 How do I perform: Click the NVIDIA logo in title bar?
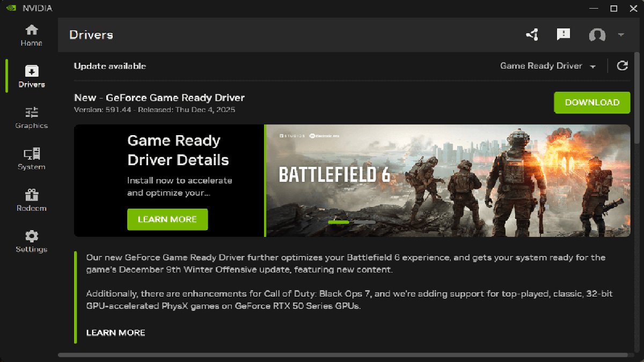11,8
